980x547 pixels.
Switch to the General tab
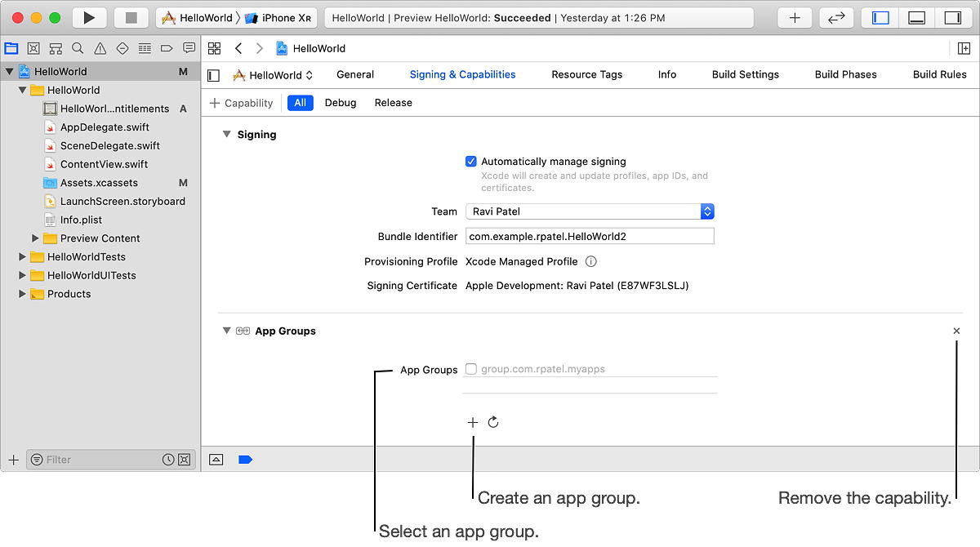point(355,74)
